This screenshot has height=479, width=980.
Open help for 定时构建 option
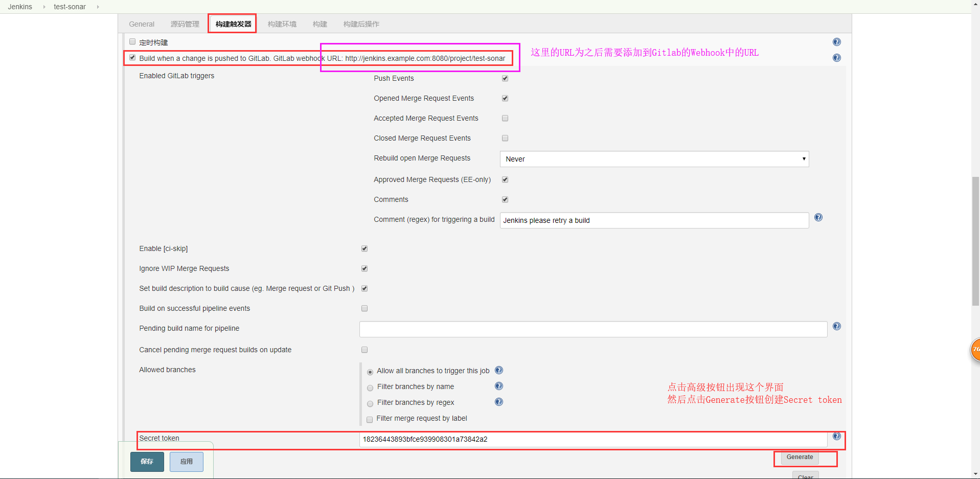(836, 42)
